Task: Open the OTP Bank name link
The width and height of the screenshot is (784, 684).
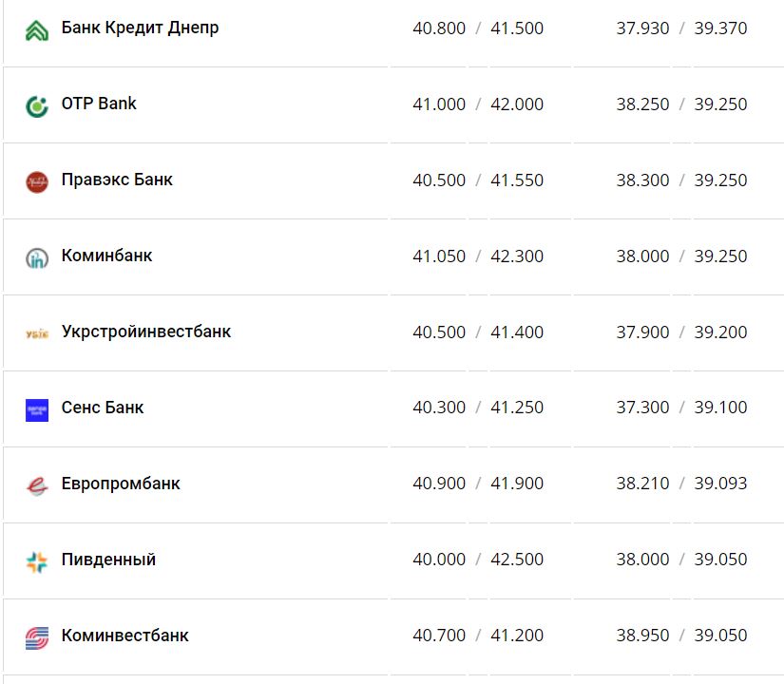Action: 99,104
